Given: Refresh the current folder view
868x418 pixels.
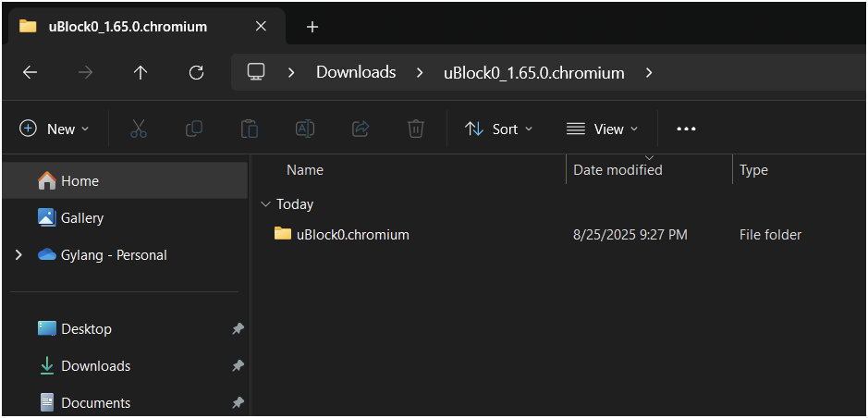Looking at the screenshot, I should tap(196, 72).
